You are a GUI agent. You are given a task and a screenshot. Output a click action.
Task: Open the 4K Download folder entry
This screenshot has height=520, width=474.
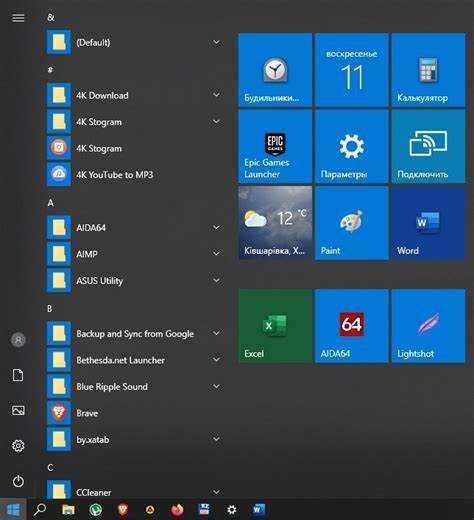[135, 95]
